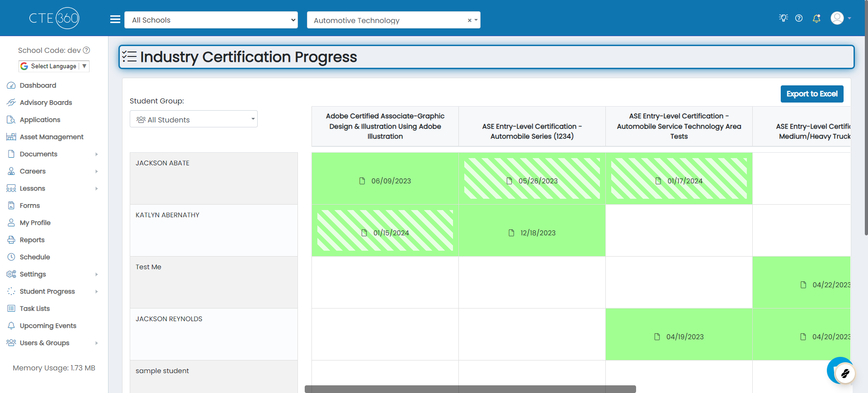Open the help question mark icon in header
868x393 pixels.
click(x=799, y=18)
